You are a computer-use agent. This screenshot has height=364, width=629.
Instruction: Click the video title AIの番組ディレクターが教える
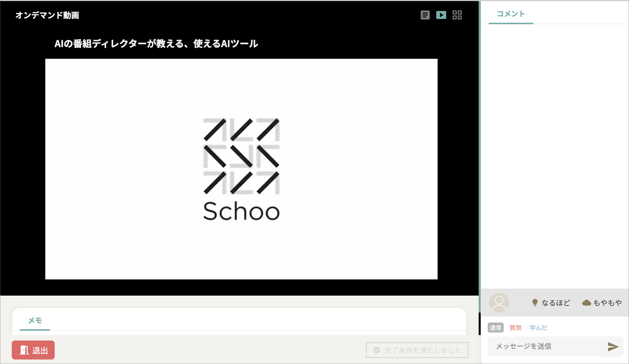pos(156,44)
